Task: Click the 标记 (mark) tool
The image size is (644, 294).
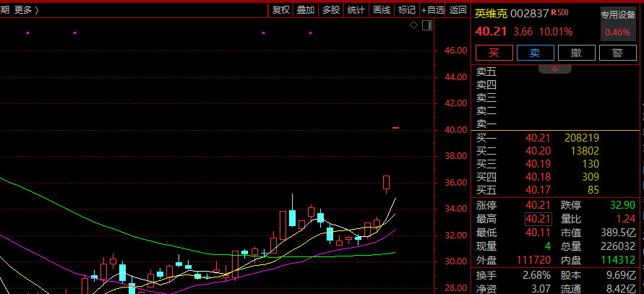Action: coord(407,9)
